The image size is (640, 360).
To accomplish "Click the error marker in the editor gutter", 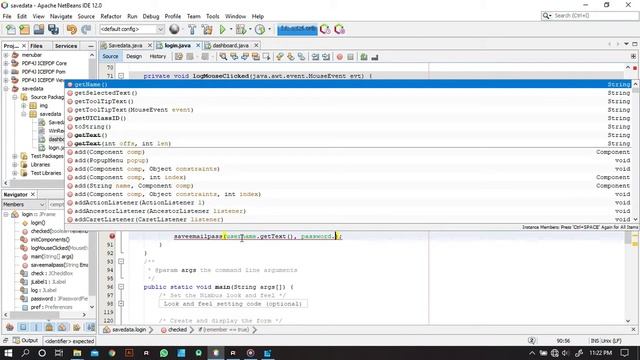I will (x=112, y=236).
